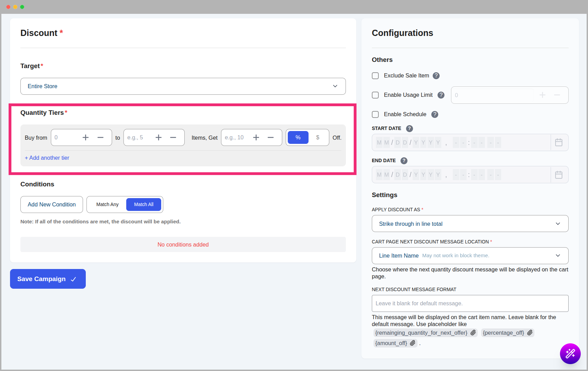Click the help icon next to Enable Usage Limit
This screenshot has height=371, width=588.
tap(441, 95)
